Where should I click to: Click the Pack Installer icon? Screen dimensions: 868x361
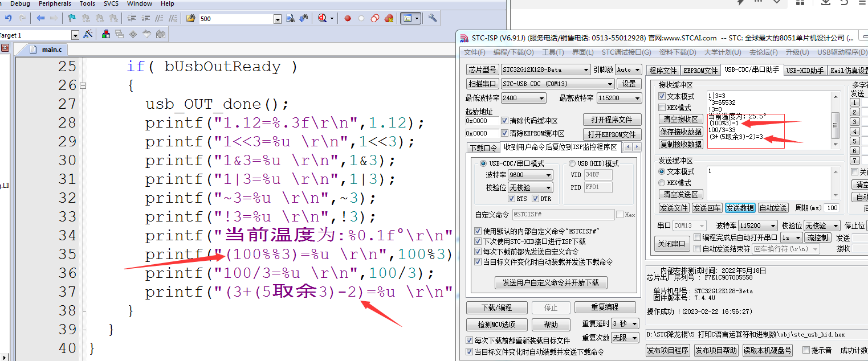[x=161, y=34]
